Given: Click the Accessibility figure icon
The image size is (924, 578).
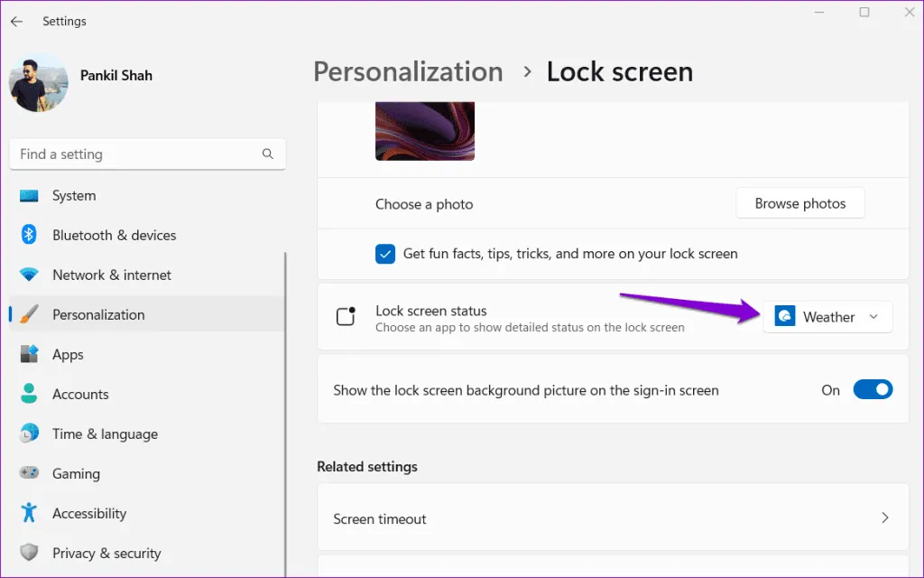Looking at the screenshot, I should click(x=29, y=513).
